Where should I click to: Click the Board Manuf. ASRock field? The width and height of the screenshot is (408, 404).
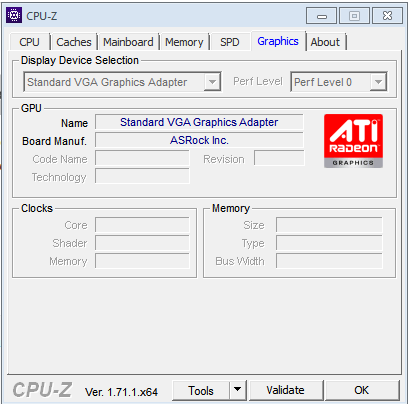[x=199, y=140]
